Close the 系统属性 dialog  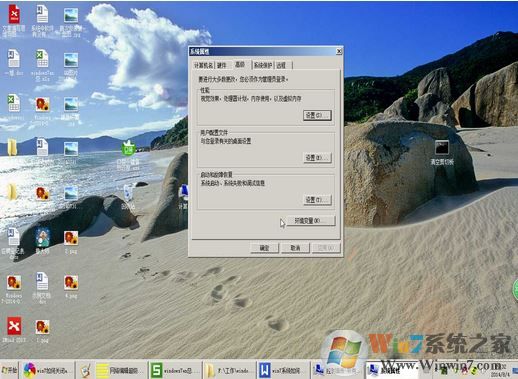click(x=339, y=51)
